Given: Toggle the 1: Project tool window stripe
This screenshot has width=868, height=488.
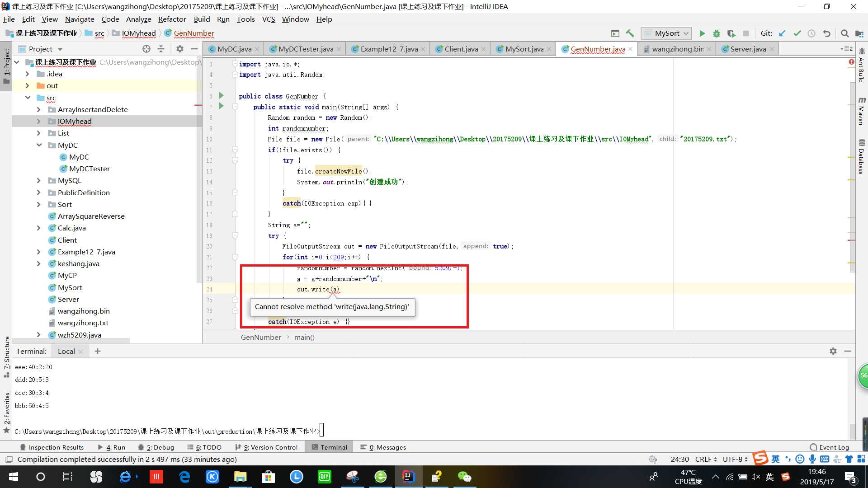Looking at the screenshot, I should pyautogui.click(x=6, y=66).
